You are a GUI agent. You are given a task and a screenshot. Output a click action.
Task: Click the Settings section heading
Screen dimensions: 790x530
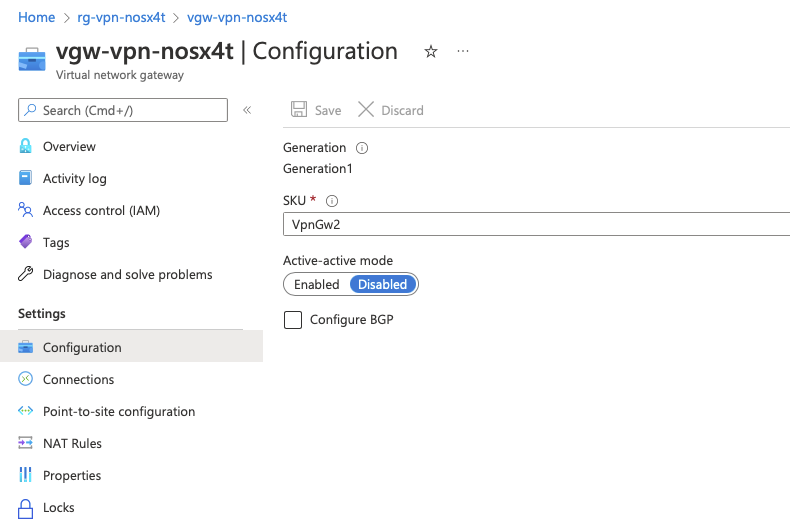[42, 313]
